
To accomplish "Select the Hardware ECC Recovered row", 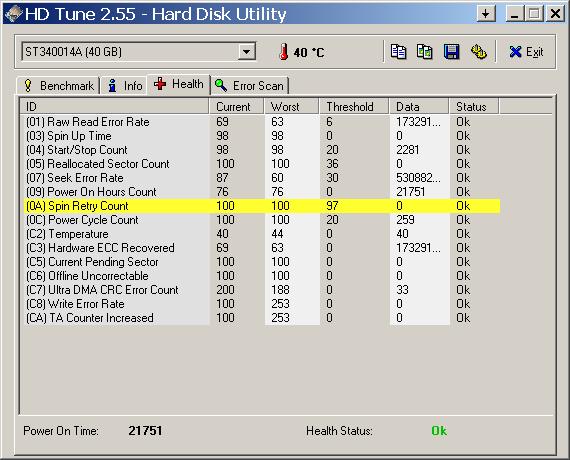I will (x=262, y=248).
